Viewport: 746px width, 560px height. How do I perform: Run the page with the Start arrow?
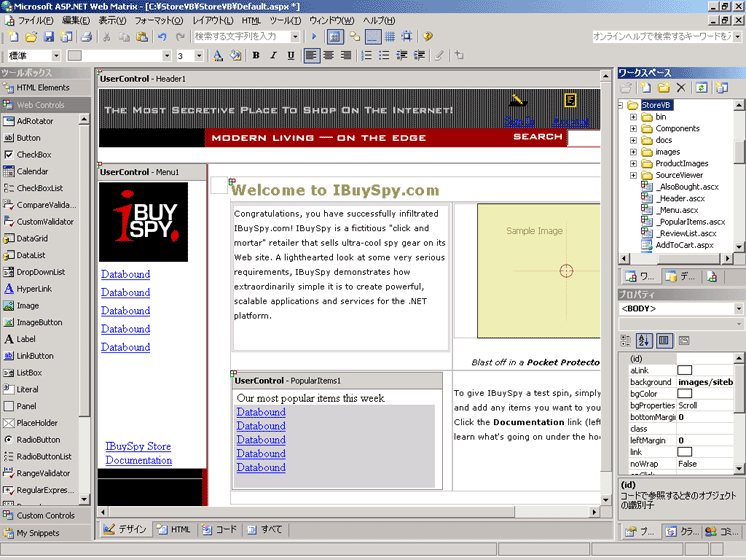314,36
